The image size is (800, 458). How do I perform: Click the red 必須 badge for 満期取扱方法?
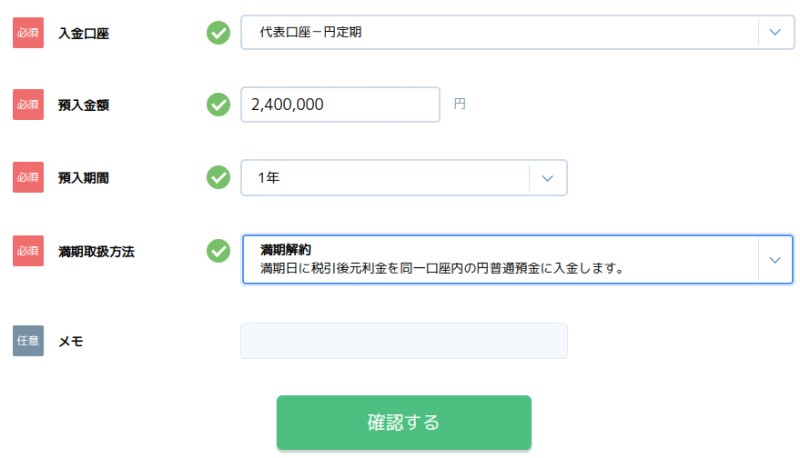click(x=28, y=251)
